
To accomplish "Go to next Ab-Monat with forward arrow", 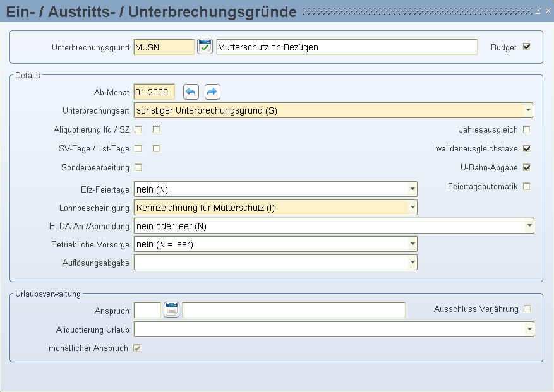I will 212,92.
